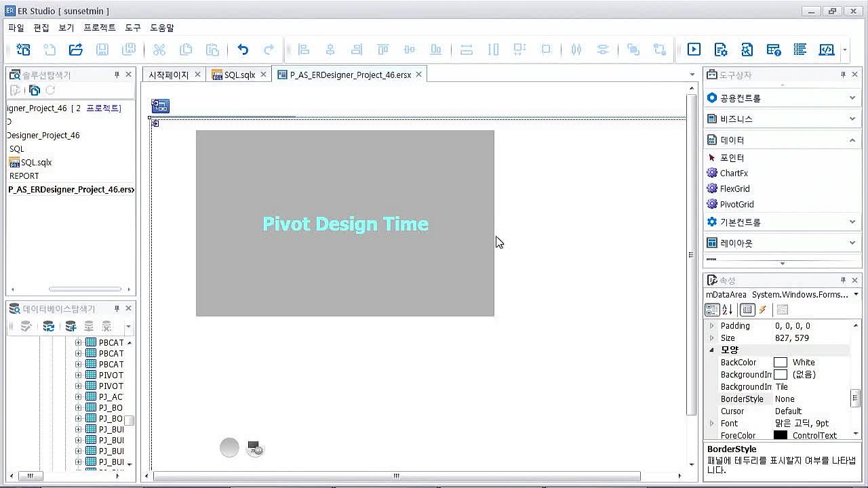Open the 편집 menu
The image size is (868, 488).
(41, 28)
